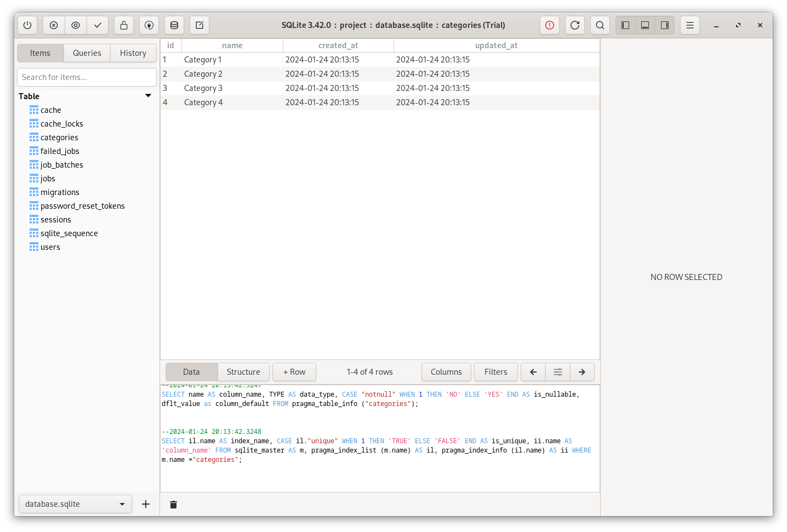This screenshot has height=532, width=787.
Task: Click the circular icon beside padlock
Action: [x=149, y=25]
